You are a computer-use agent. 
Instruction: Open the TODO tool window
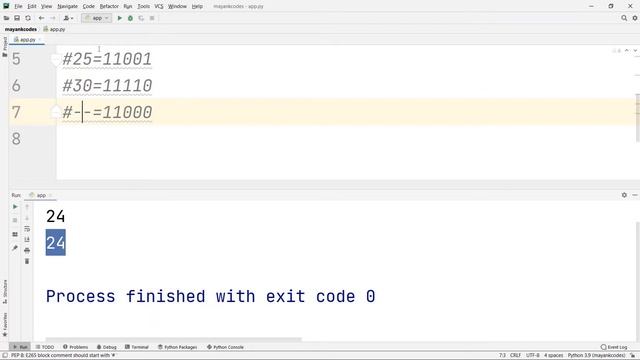(44, 347)
